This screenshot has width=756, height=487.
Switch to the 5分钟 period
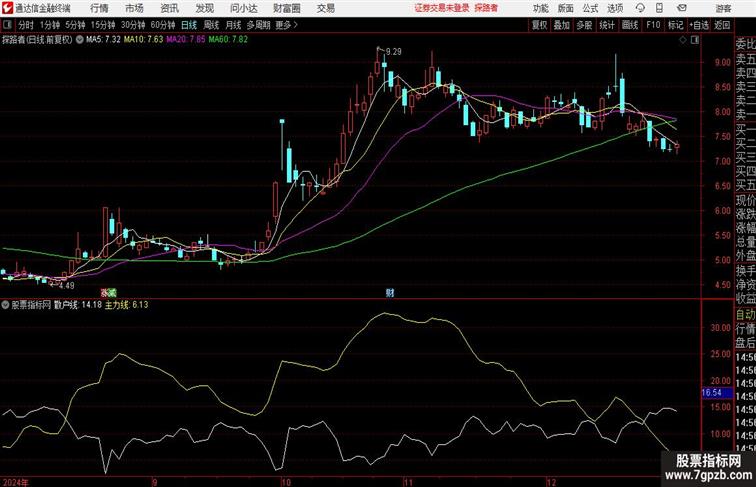[x=75, y=25]
